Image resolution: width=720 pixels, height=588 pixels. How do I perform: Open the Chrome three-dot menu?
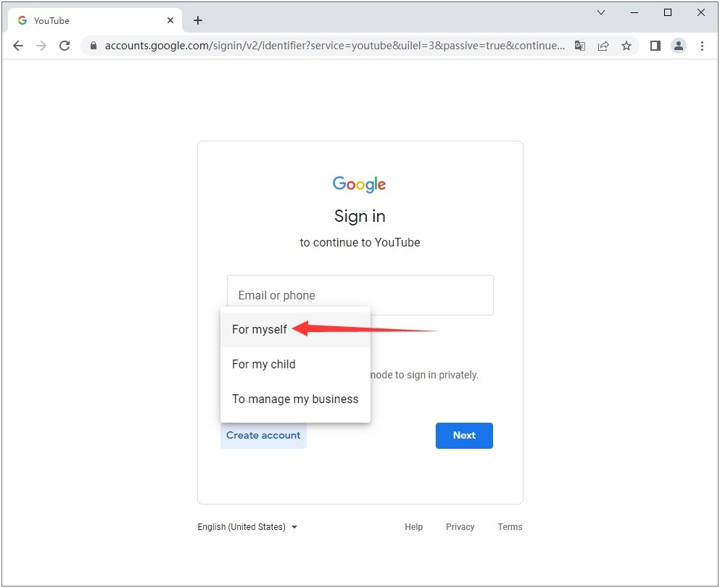[702, 45]
